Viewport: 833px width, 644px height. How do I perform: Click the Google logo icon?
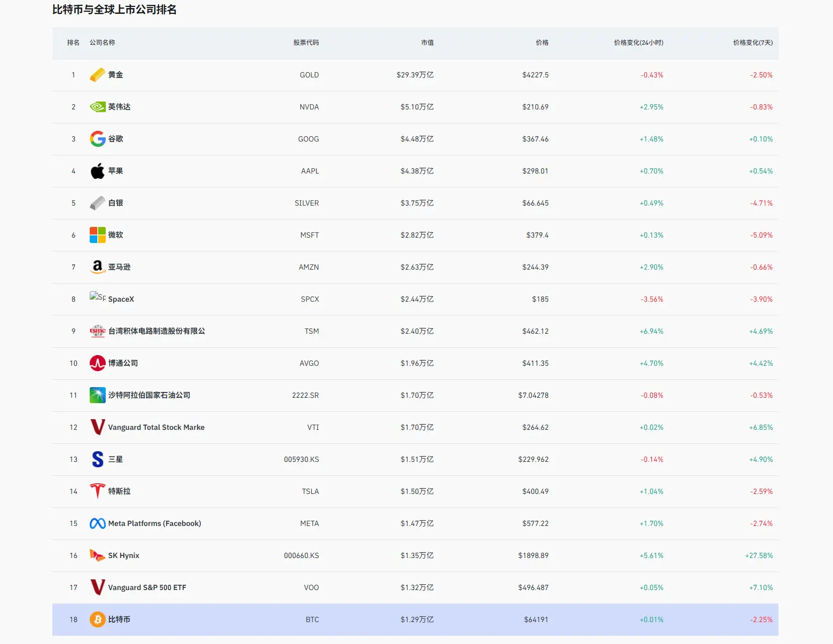[x=98, y=139]
